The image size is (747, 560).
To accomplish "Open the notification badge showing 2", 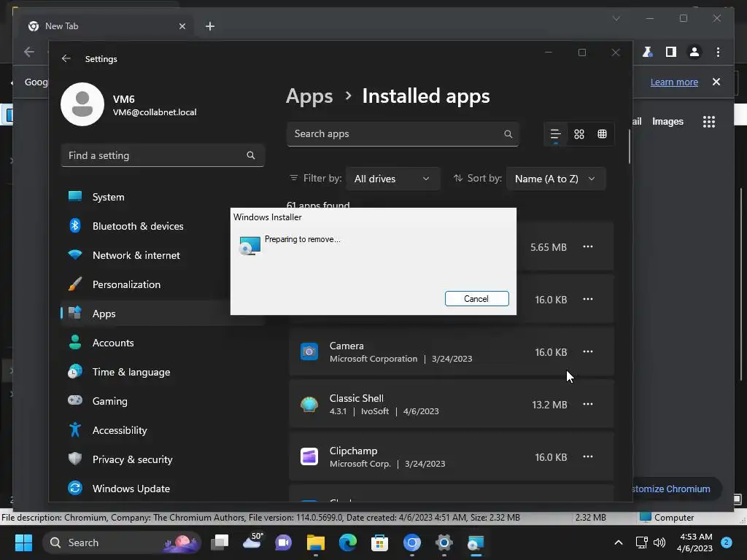I will click(x=727, y=542).
